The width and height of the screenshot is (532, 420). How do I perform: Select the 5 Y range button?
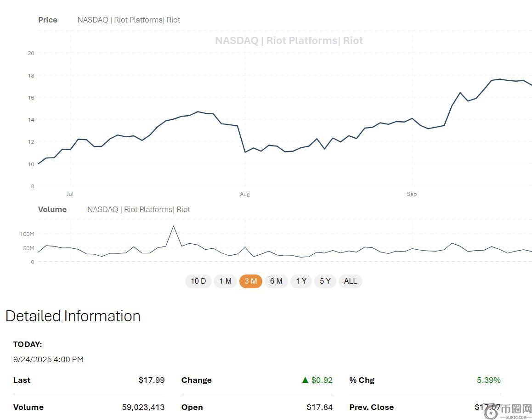(x=325, y=281)
